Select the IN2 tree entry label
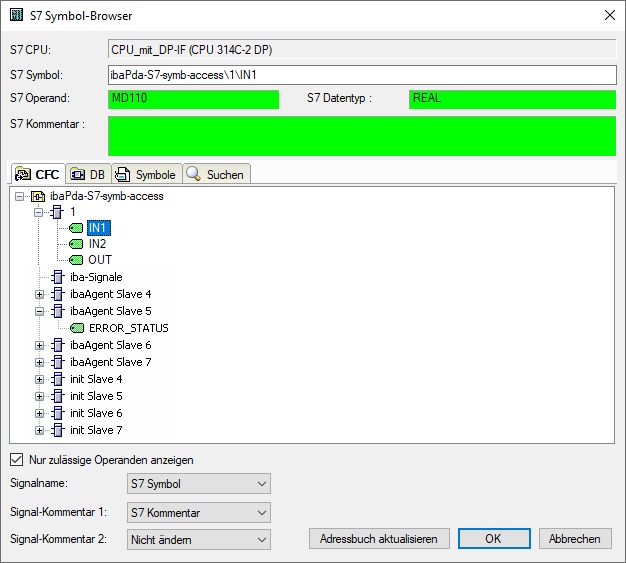The width and height of the screenshot is (626, 563). click(97, 244)
